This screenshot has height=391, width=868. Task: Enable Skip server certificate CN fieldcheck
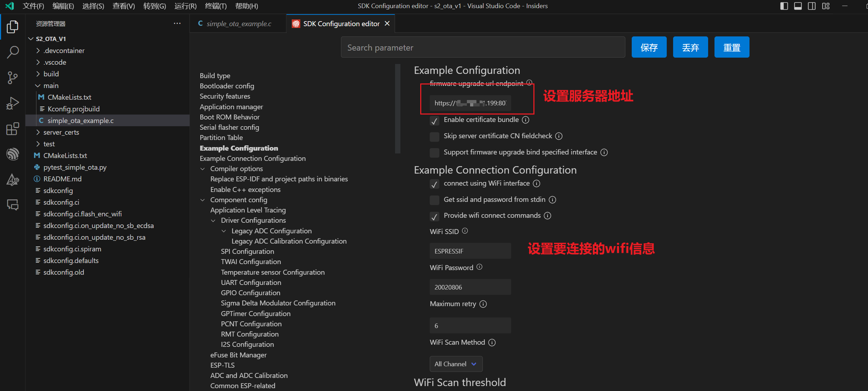(x=434, y=136)
